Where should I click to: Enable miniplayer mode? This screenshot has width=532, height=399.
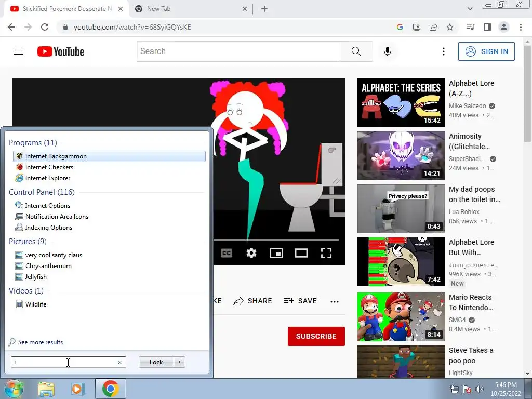click(x=276, y=253)
